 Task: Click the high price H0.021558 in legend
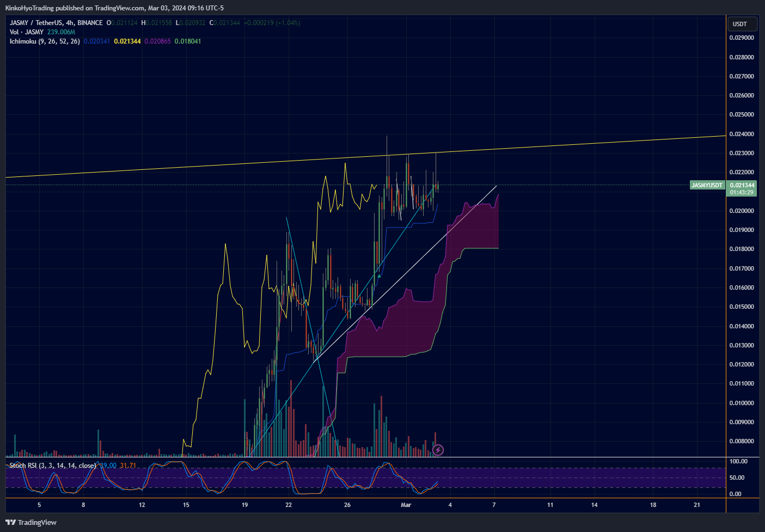coord(157,23)
